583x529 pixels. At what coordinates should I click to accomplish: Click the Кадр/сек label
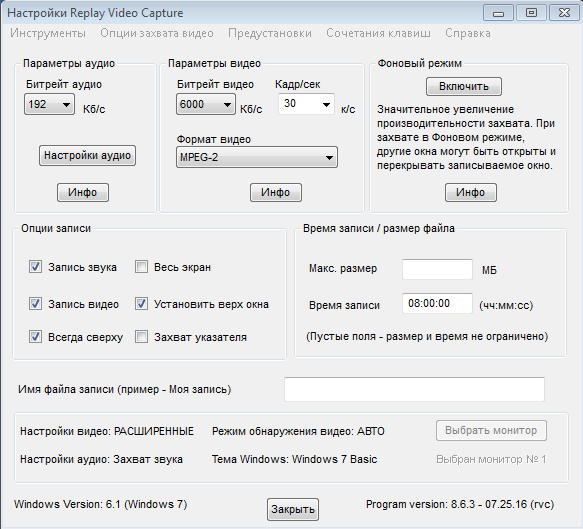point(297,84)
